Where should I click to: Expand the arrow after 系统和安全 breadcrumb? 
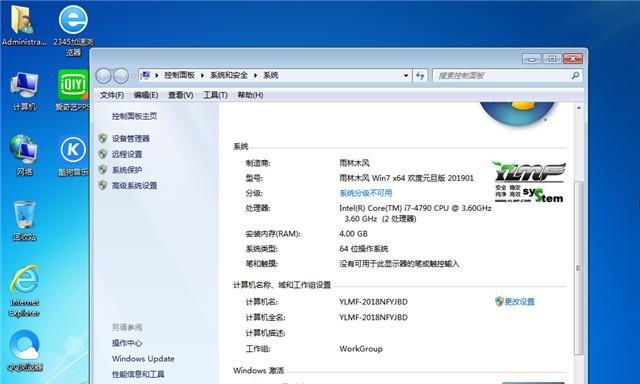click(x=256, y=75)
